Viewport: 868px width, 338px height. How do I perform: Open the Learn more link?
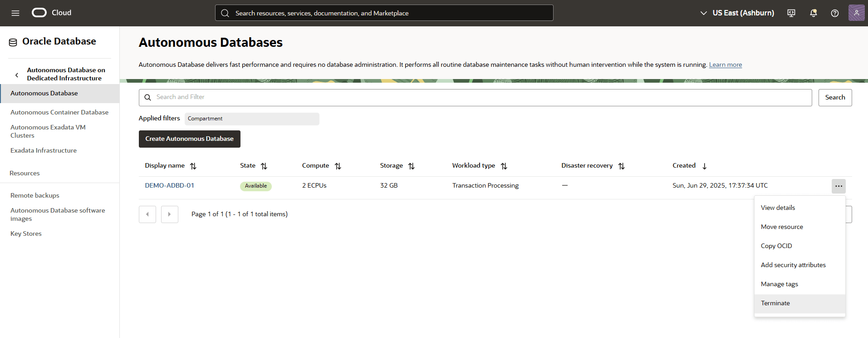pyautogui.click(x=726, y=65)
